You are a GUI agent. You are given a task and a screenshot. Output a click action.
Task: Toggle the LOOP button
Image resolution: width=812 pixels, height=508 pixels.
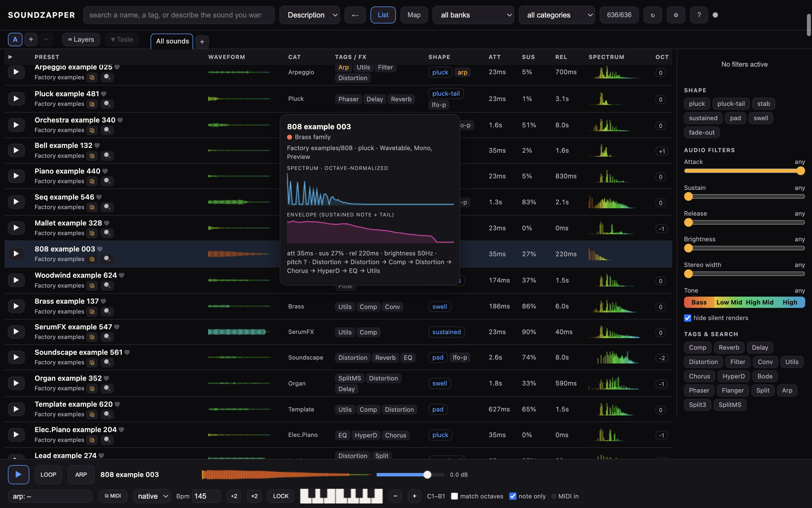48,474
